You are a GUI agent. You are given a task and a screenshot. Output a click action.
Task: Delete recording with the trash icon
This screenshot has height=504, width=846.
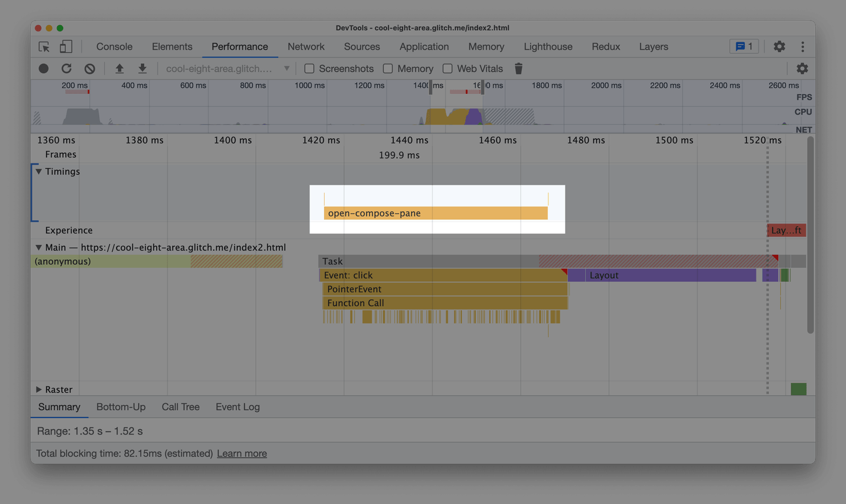click(518, 68)
